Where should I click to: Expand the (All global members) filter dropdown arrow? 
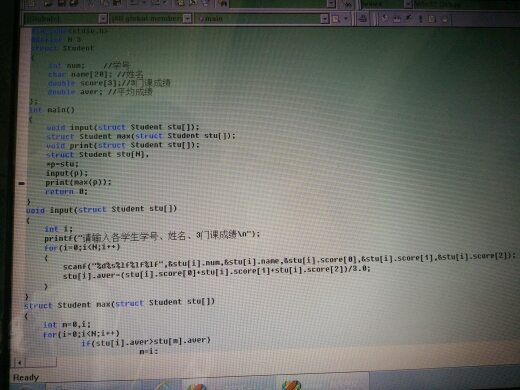[x=188, y=18]
